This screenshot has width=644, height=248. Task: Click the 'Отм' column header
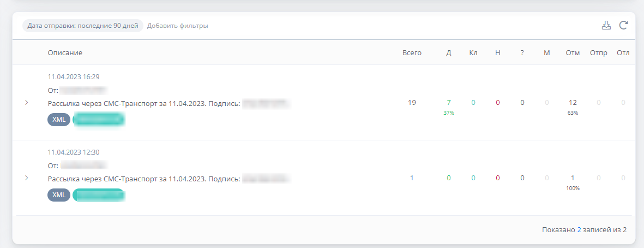coord(573,52)
